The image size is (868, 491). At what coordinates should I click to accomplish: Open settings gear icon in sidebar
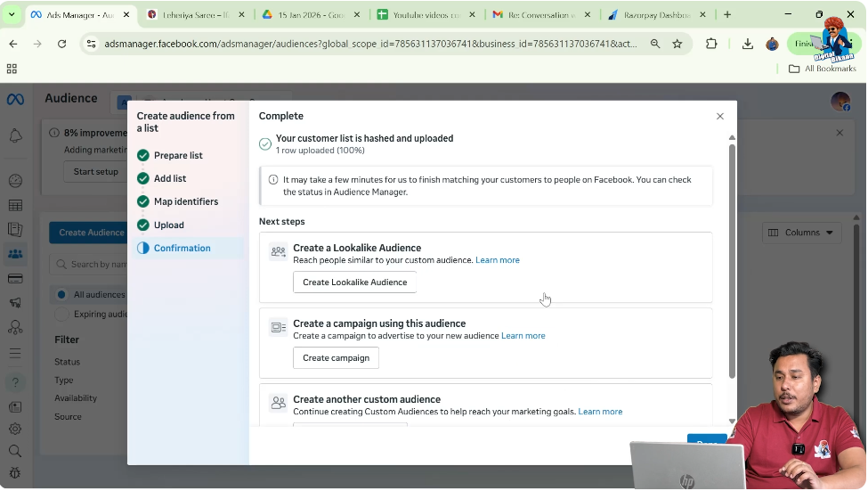tap(15, 429)
